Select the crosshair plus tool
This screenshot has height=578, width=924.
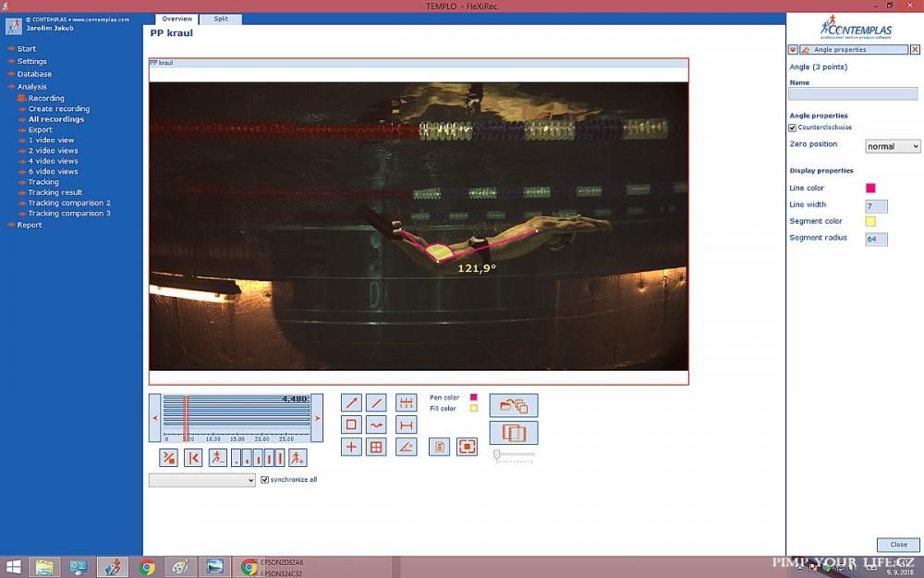[x=351, y=447]
